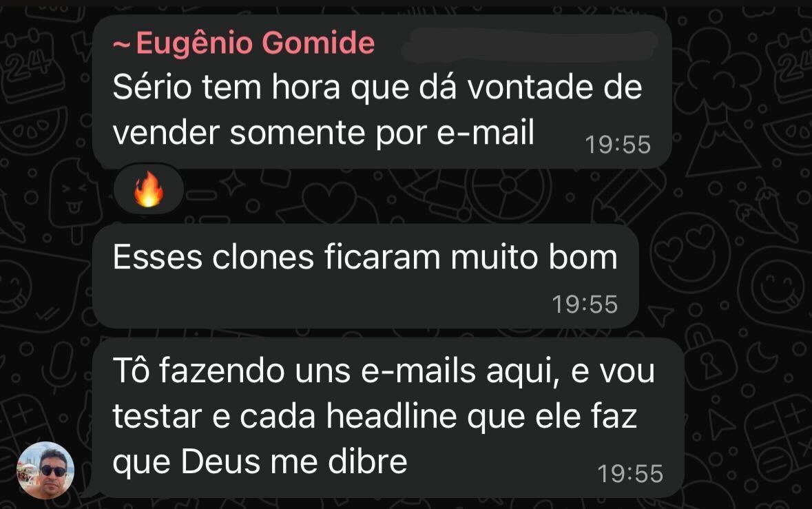This screenshot has width=812, height=509.
Task: Select the message starting with 'Tô fazendo uns e-mails'
Action: coord(388,417)
